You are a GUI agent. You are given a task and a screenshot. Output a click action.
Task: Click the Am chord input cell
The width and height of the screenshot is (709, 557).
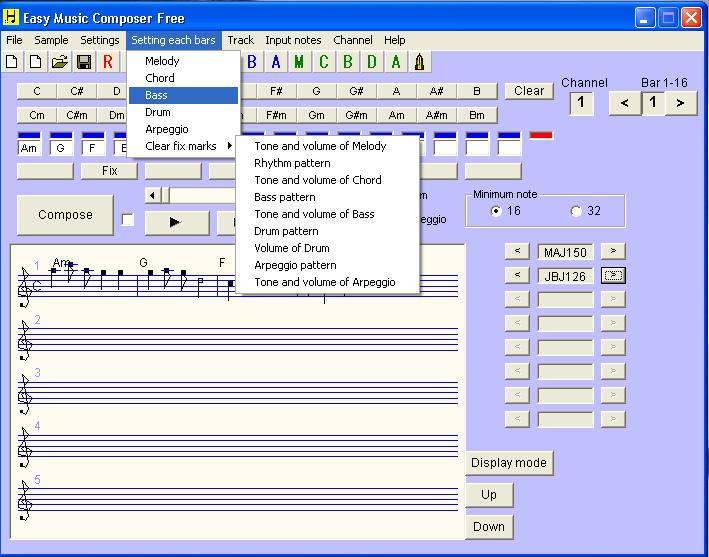click(x=29, y=148)
